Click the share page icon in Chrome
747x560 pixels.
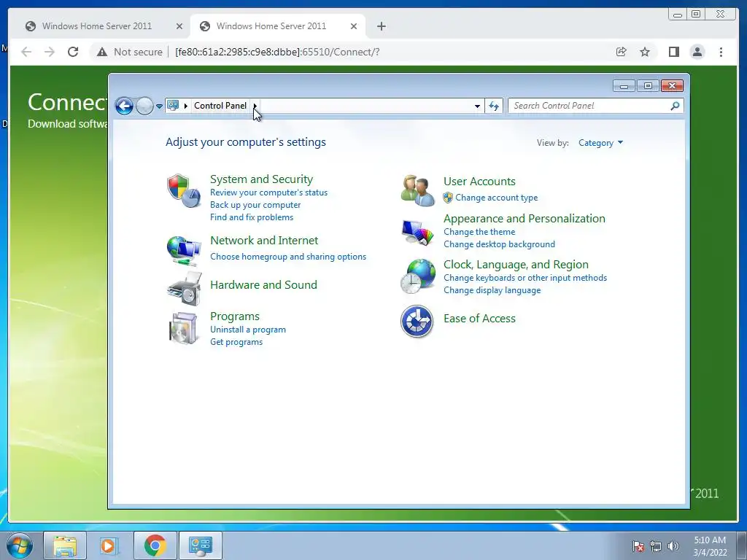tap(621, 52)
